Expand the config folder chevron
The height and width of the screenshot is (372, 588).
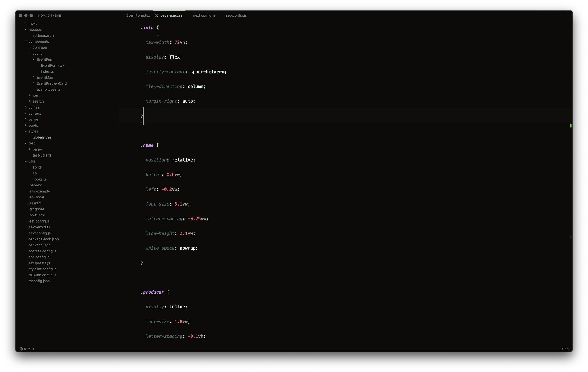[26, 107]
